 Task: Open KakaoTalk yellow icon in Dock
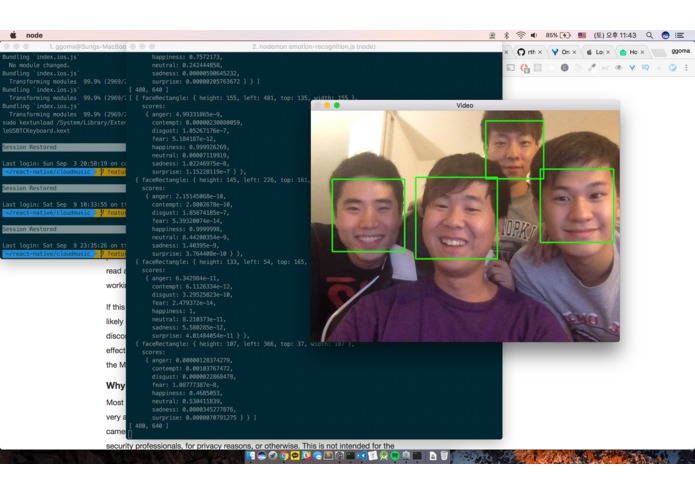(295, 455)
